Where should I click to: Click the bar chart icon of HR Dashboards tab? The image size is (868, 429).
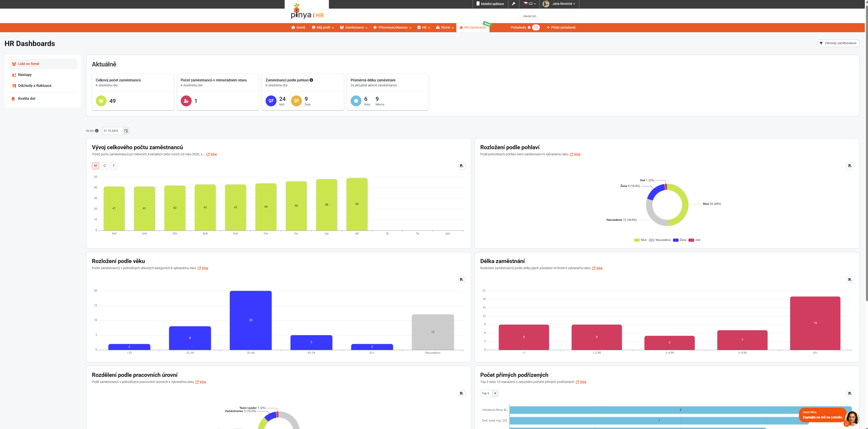[461, 28]
